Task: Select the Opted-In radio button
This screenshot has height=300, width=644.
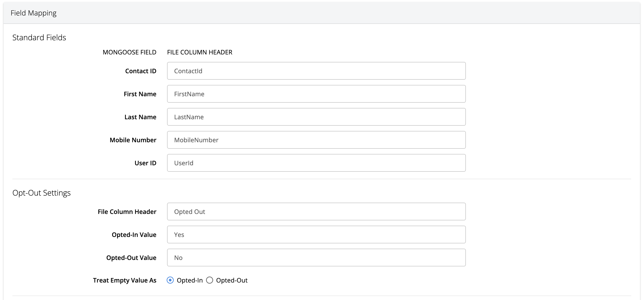Action: point(170,280)
